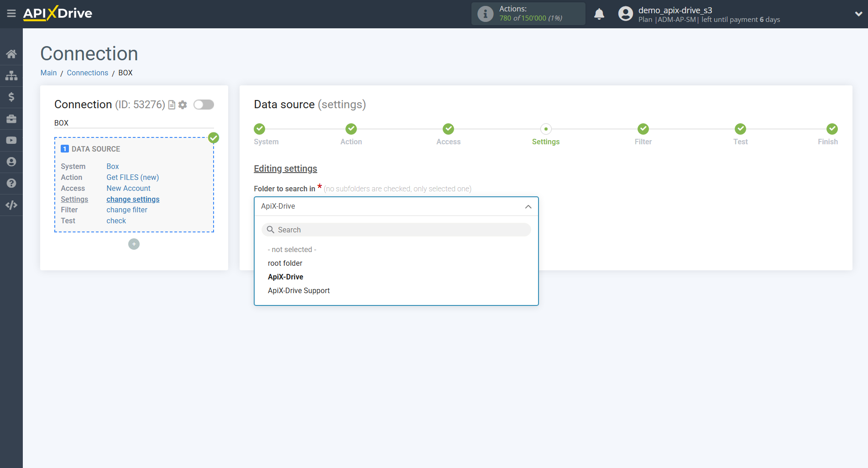Click the Search field in the dropdown
This screenshot has width=868, height=468.
(396, 230)
